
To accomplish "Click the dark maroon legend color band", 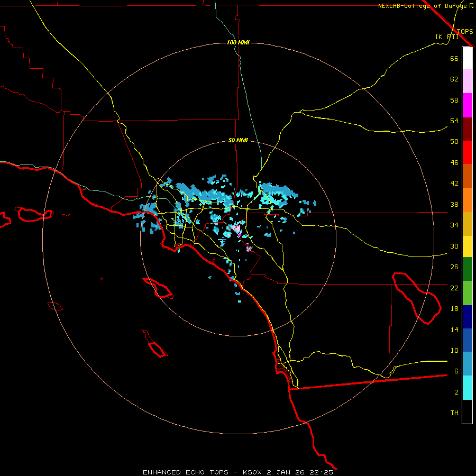I will [x=467, y=129].
